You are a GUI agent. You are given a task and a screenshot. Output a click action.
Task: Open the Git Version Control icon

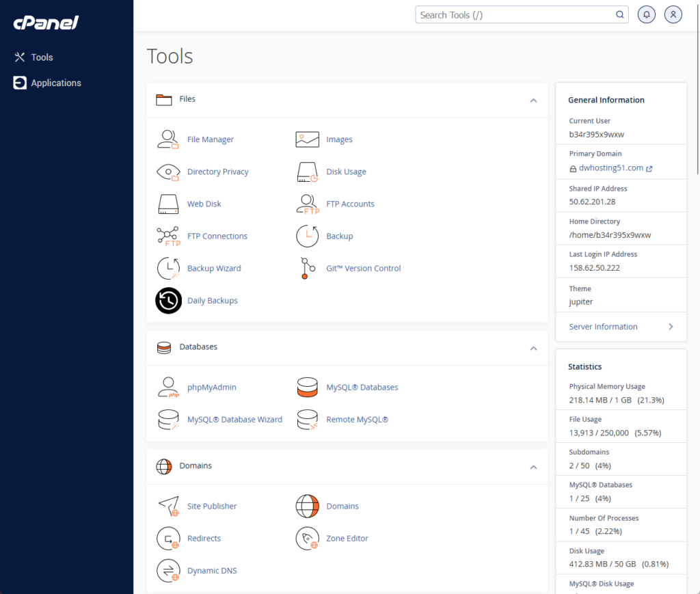point(307,268)
